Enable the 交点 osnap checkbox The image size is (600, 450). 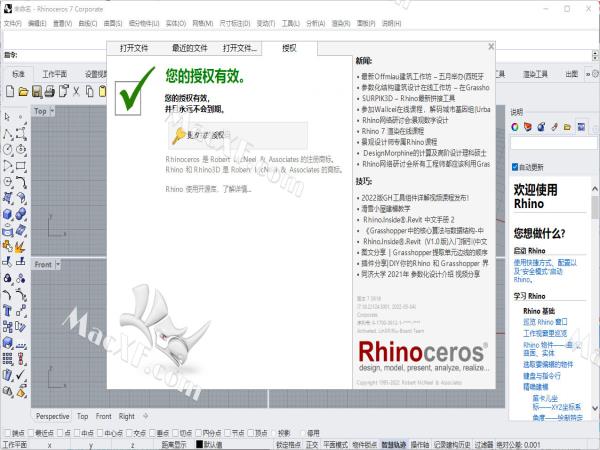pyautogui.click(x=129, y=433)
